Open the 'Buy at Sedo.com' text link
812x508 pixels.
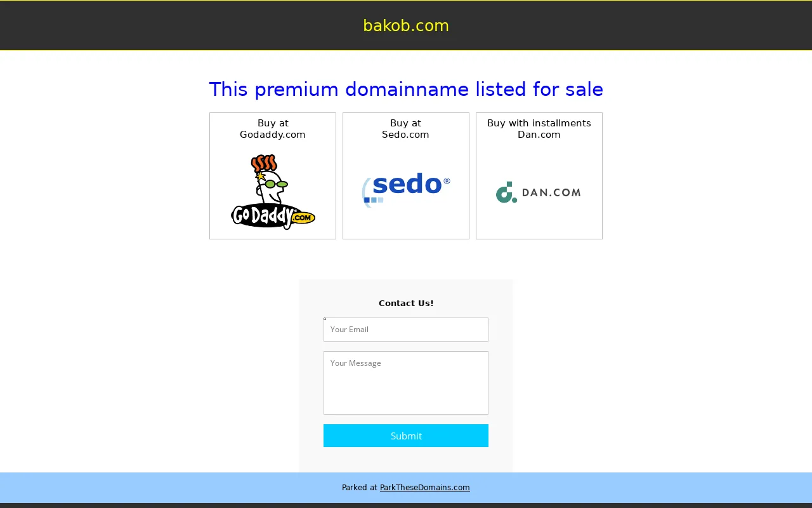(x=405, y=129)
